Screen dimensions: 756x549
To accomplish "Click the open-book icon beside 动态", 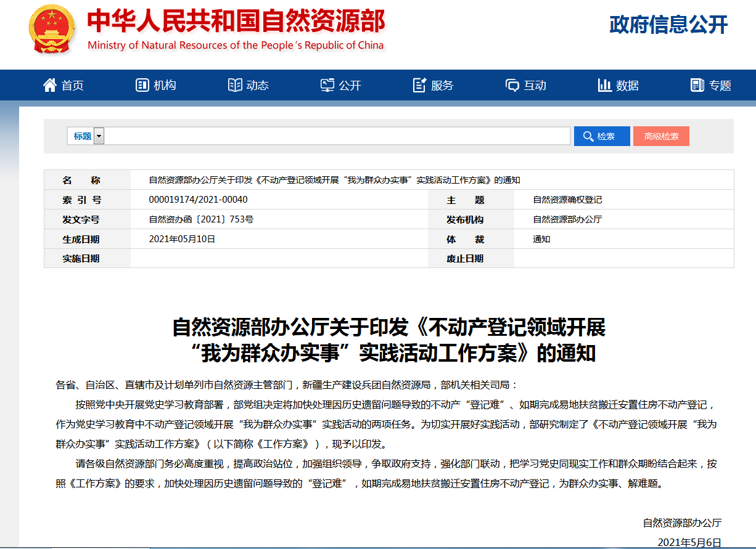I will [x=235, y=85].
